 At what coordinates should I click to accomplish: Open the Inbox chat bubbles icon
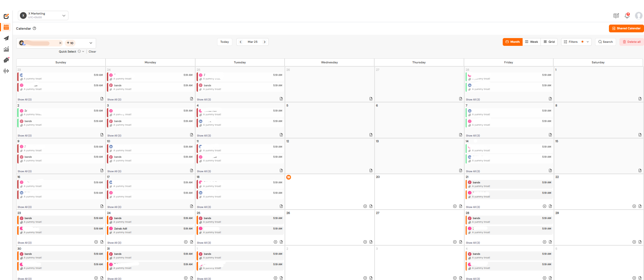[x=6, y=60]
